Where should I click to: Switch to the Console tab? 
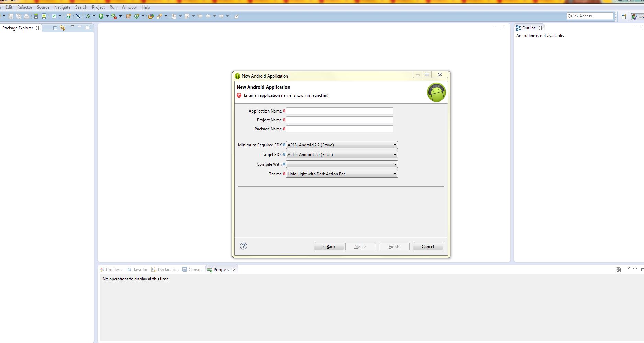click(x=193, y=270)
